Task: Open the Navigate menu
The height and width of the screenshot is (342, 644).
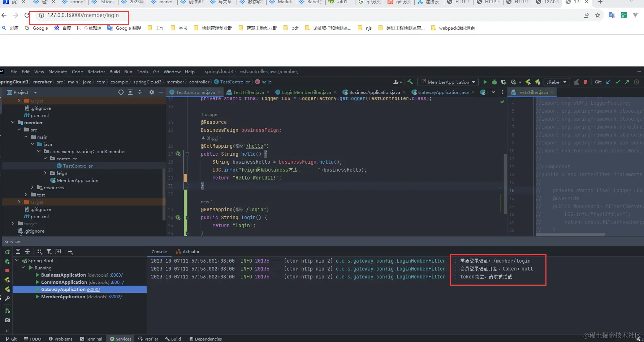Action: 58,72
